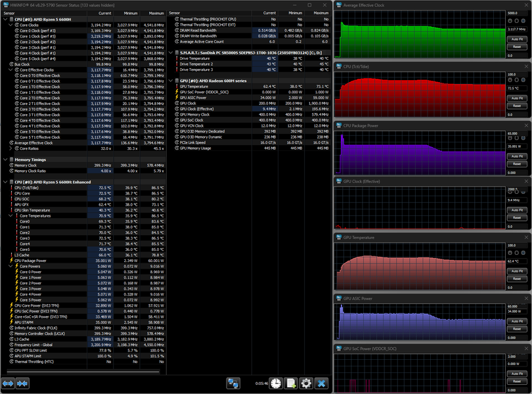532x394 pixels.
Task: Click Auto Fit in CPU (Tctl/Tdie) graph
Action: click(517, 98)
